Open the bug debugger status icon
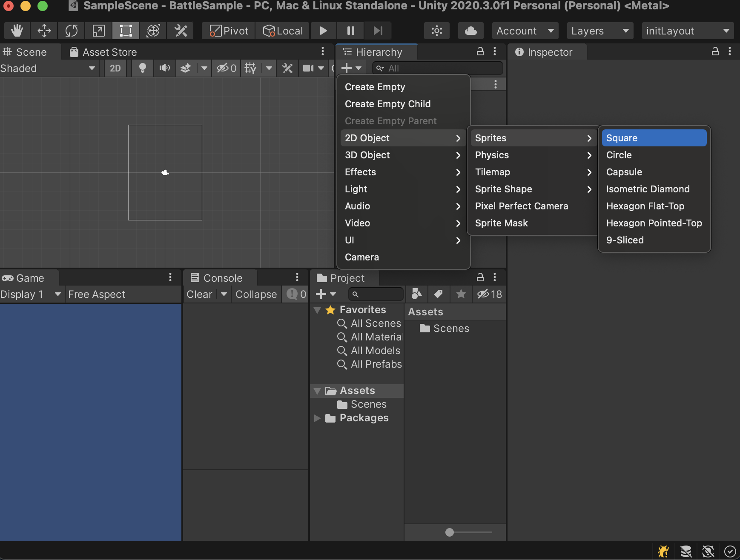This screenshot has height=560, width=740. (x=663, y=551)
